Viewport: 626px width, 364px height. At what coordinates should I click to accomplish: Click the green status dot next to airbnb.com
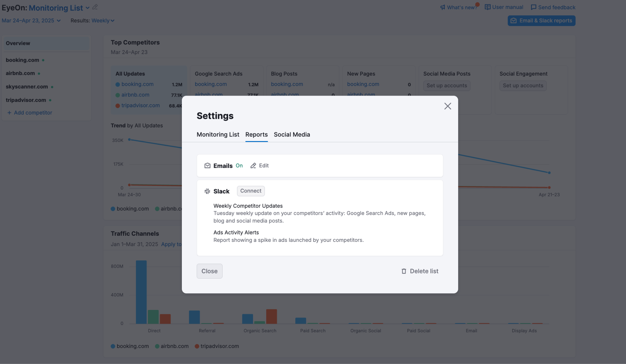click(x=39, y=73)
